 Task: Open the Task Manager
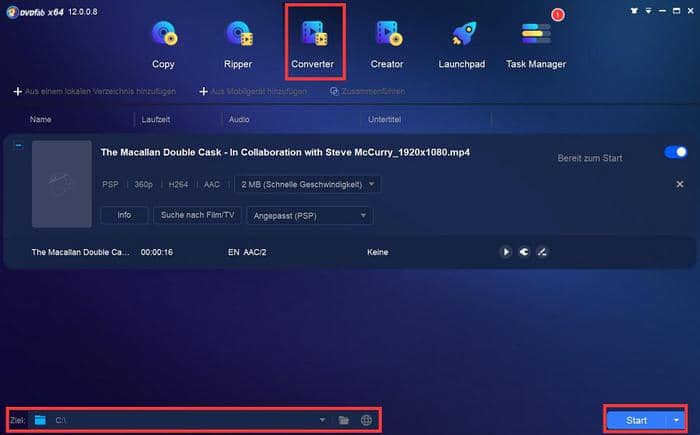click(536, 44)
